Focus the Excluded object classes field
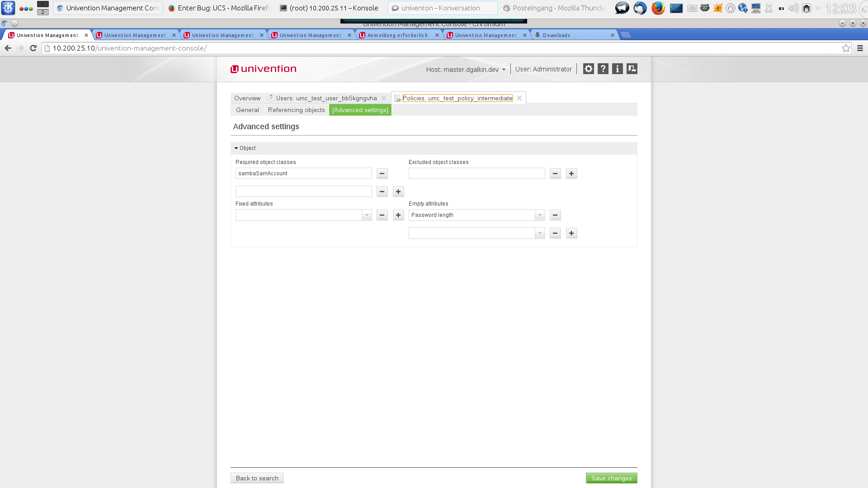 coord(476,174)
